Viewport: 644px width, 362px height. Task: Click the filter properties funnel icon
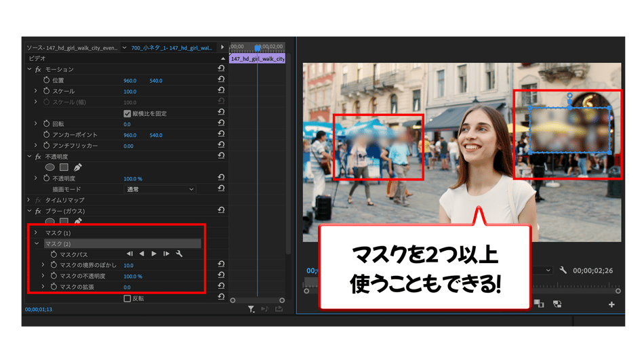(251, 309)
